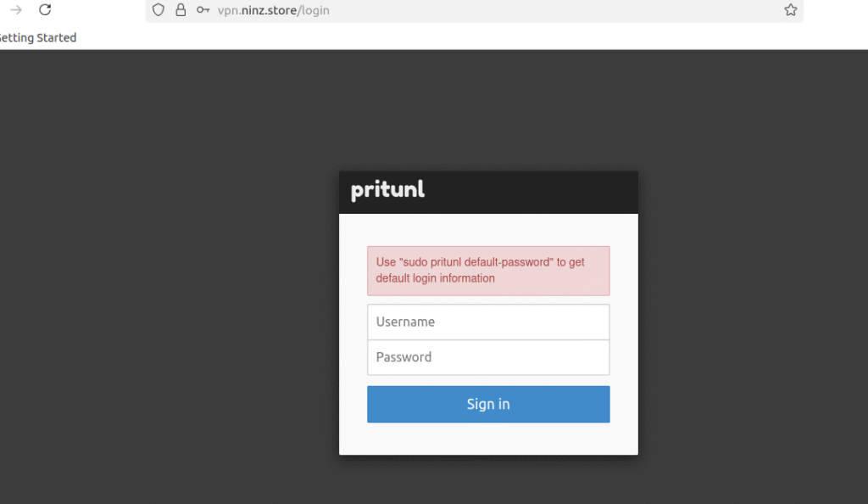Screen dimensions: 868x504
Task: Open the tracking protection shield panel
Action: click(159, 10)
